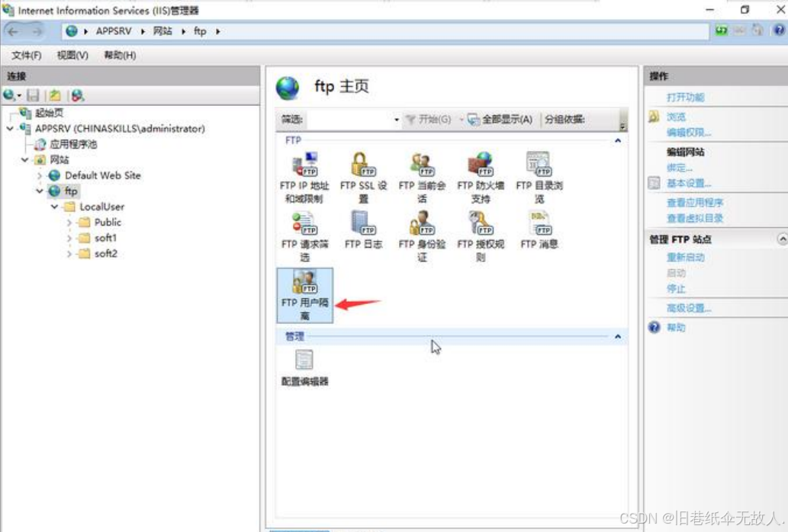Click 停止 to stop FTP site
The height and width of the screenshot is (532, 788).
pyautogui.click(x=676, y=289)
